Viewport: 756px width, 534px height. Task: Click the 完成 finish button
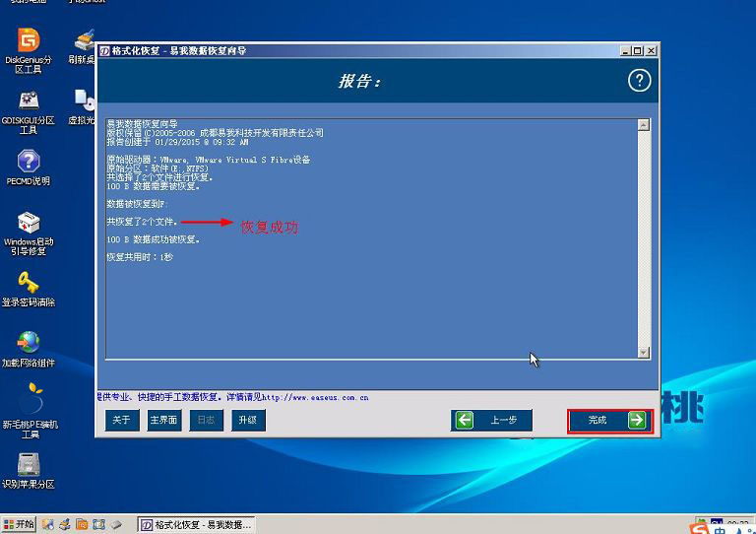(610, 420)
